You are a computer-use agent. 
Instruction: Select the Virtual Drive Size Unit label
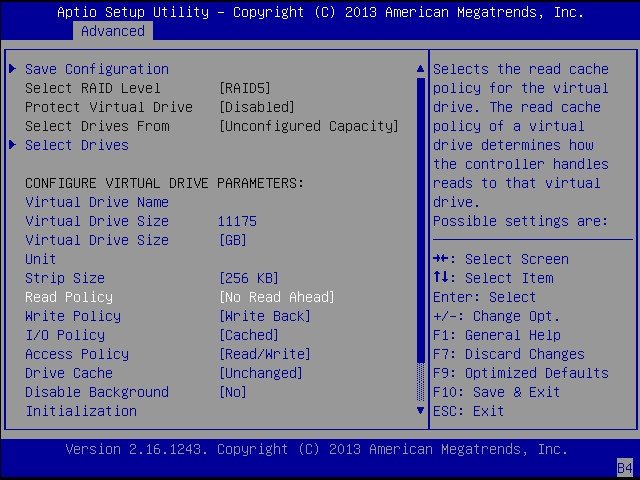[x=97, y=249]
